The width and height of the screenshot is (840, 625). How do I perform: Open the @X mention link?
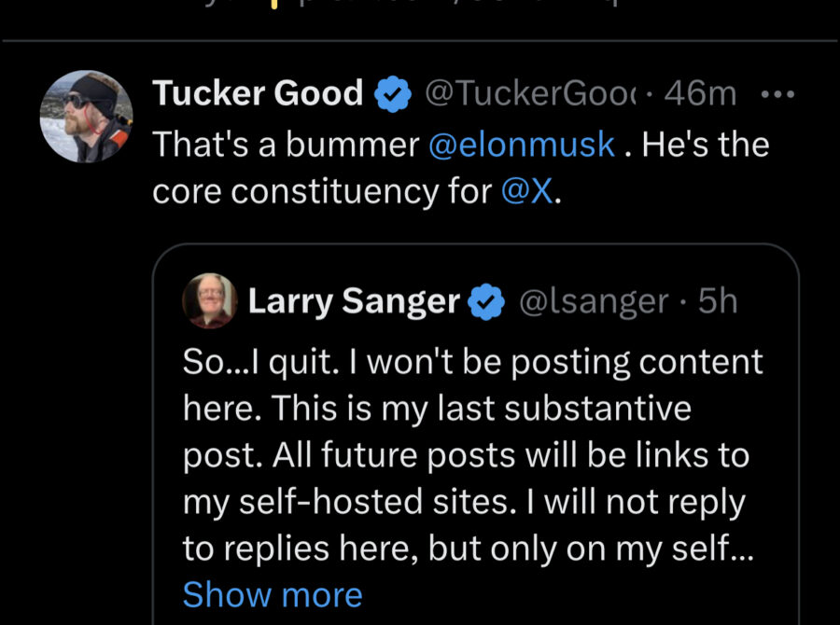click(527, 191)
